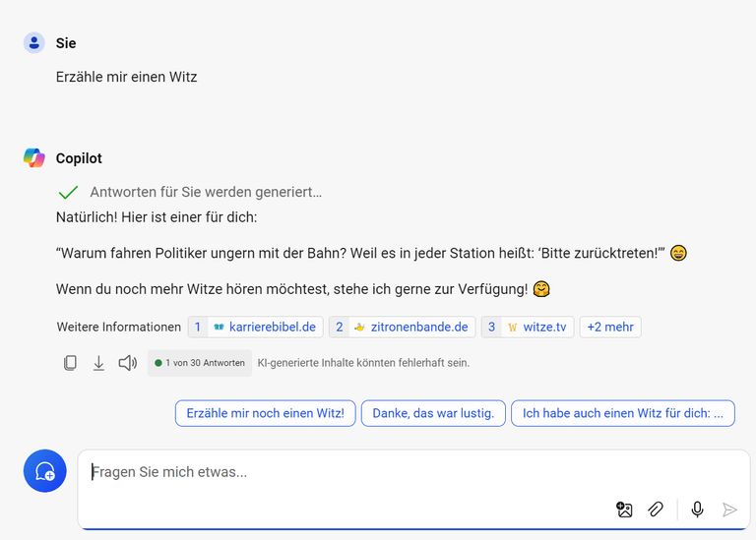Screen dimensions: 756x540
Task: Open the zitronenbande.de source link
Action: click(402, 327)
